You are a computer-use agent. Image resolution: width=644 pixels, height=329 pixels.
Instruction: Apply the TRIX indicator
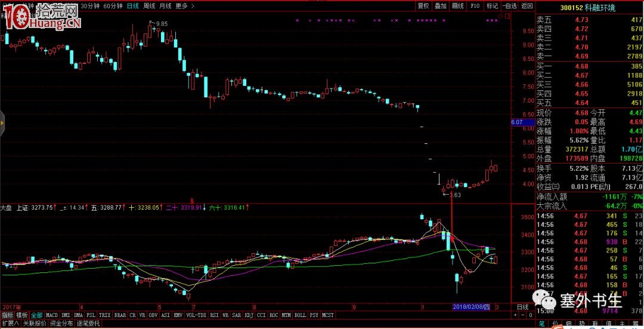click(105, 315)
